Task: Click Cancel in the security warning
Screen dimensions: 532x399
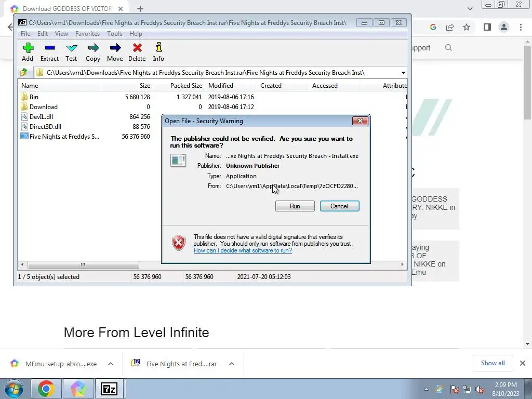Action: click(340, 206)
